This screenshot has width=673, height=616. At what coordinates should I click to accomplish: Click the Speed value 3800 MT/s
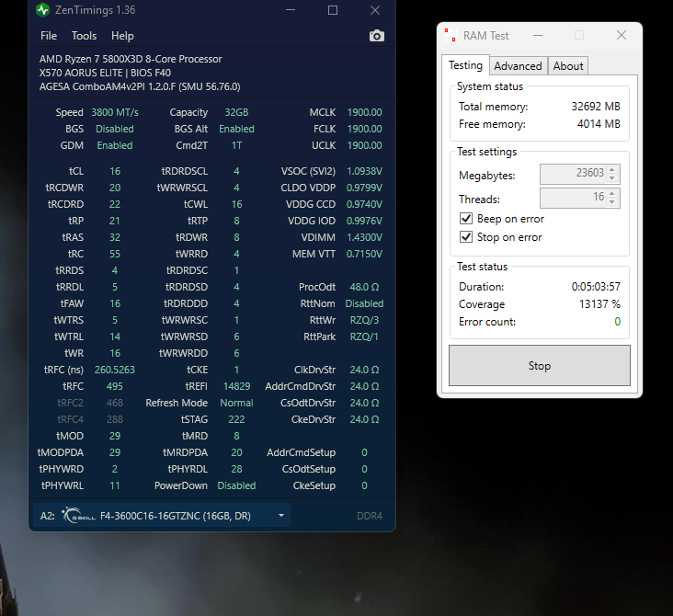(x=115, y=112)
